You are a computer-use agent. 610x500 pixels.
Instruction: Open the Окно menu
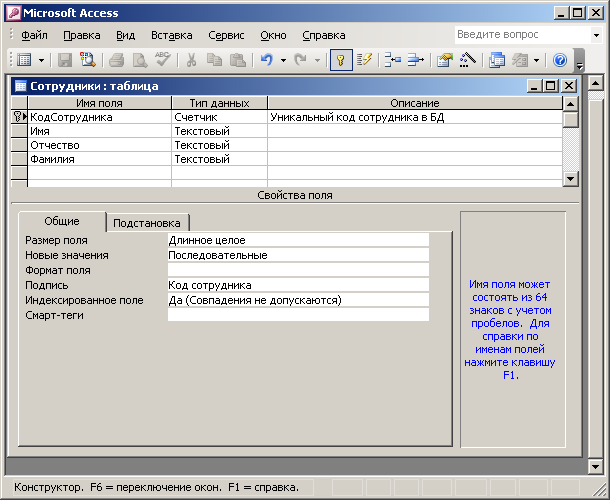click(273, 35)
